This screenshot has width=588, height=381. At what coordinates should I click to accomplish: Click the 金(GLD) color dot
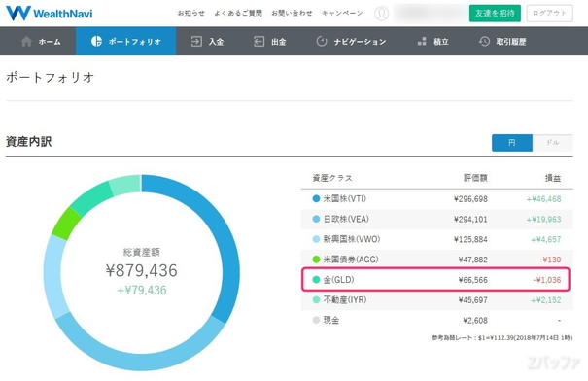[x=316, y=280]
